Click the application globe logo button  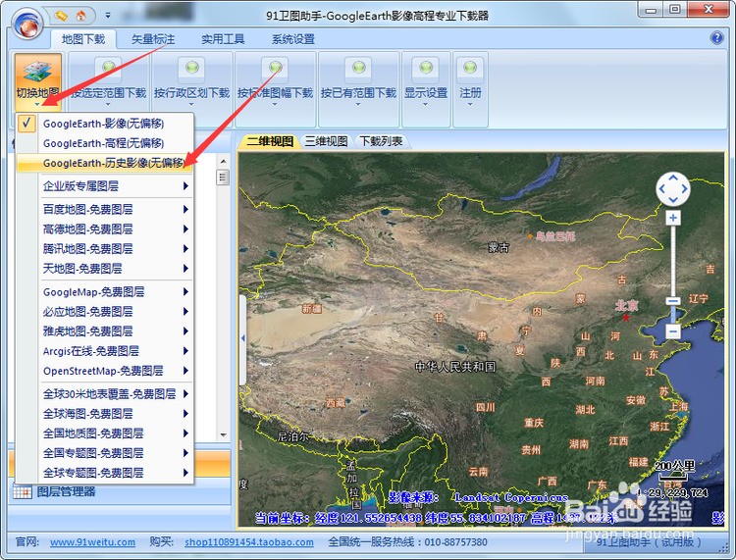pos(28,24)
